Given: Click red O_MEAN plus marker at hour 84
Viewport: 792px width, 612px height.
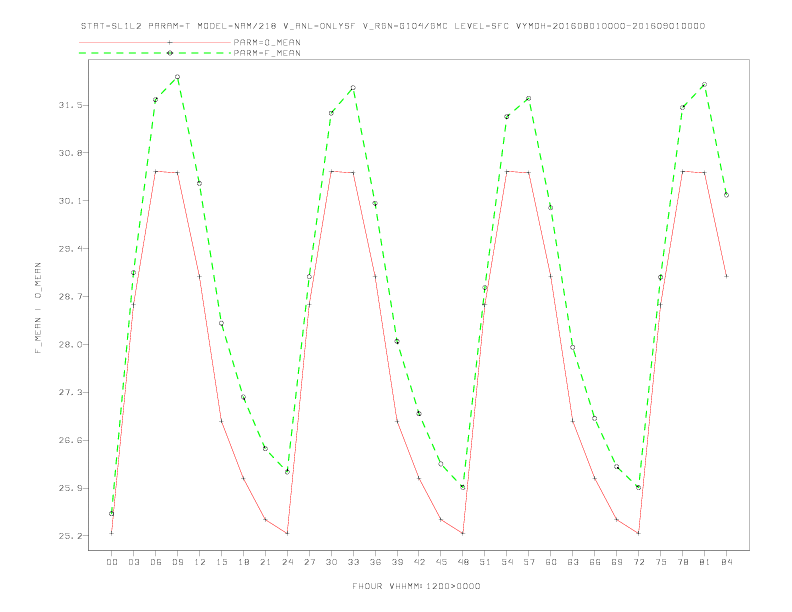Looking at the screenshot, I should click(x=726, y=276).
